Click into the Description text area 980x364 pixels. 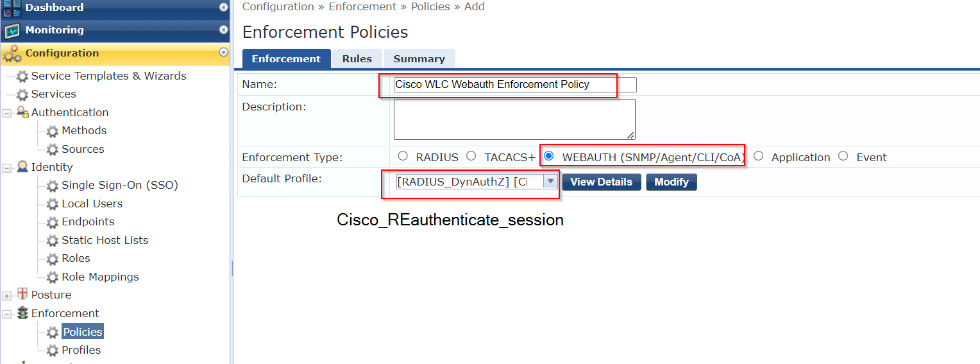coord(514,119)
